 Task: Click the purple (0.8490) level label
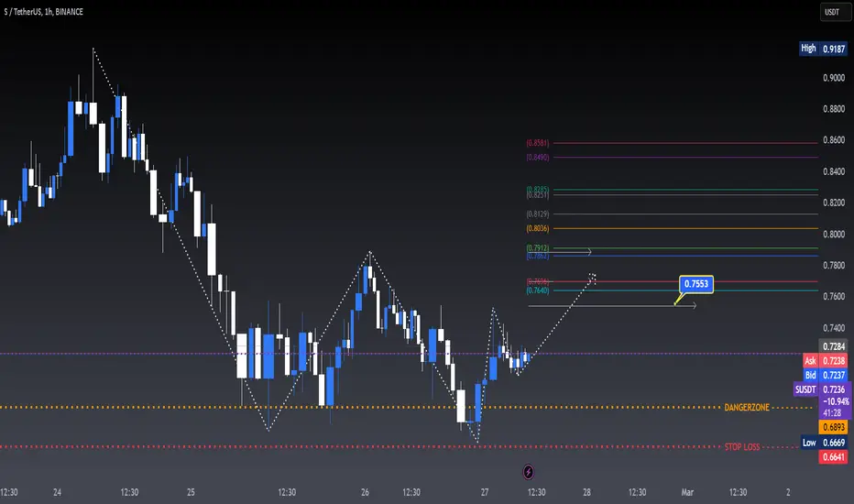[x=538, y=158]
